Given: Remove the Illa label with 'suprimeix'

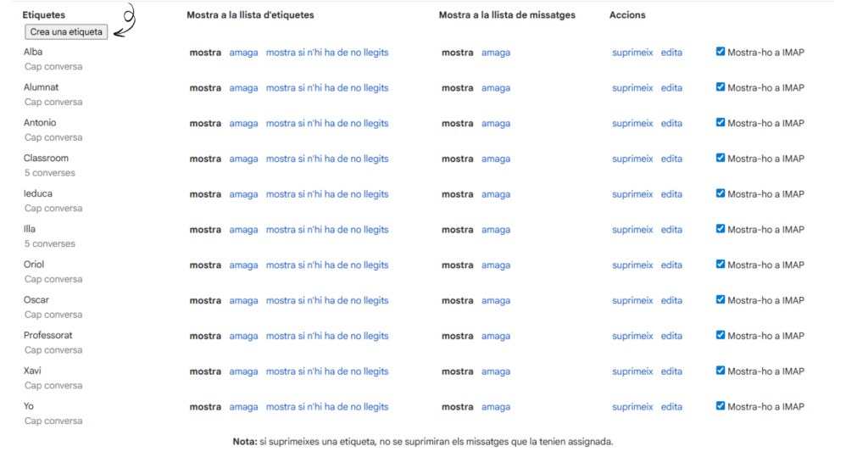Looking at the screenshot, I should tap(632, 230).
